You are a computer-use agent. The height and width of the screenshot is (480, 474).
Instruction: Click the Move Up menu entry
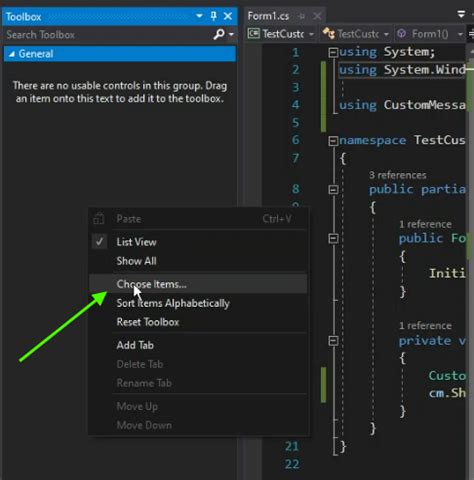(x=198, y=406)
